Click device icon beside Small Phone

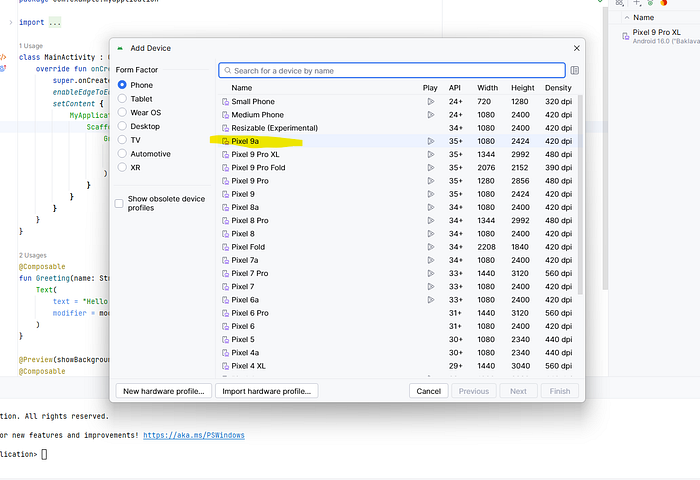[225, 102]
